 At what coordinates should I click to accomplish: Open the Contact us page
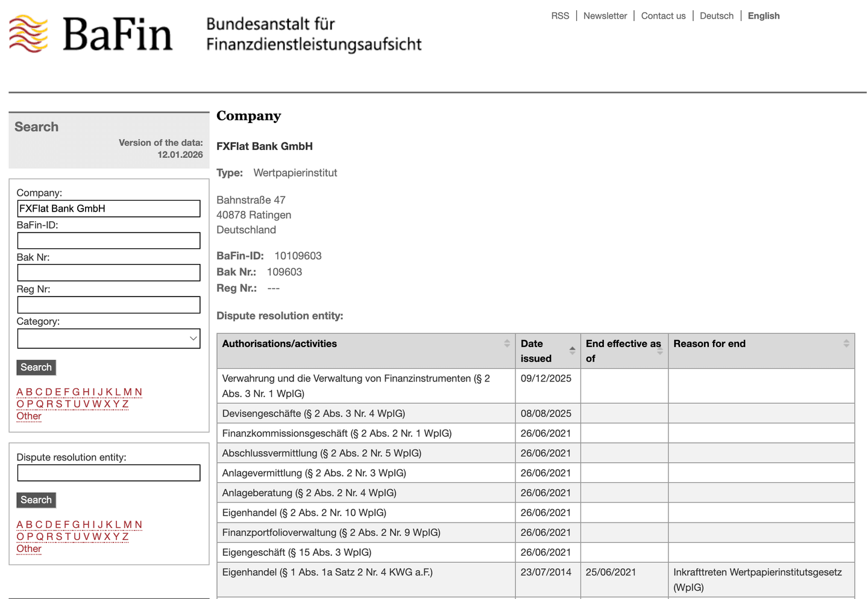(663, 15)
